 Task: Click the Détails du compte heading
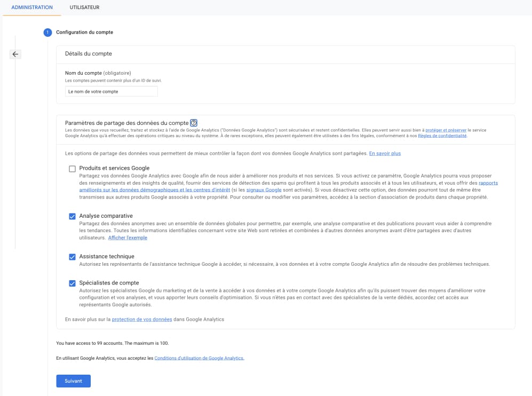(x=89, y=53)
